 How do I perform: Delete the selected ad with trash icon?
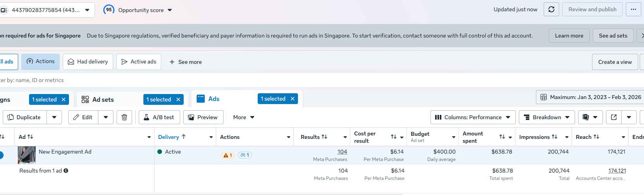124,117
